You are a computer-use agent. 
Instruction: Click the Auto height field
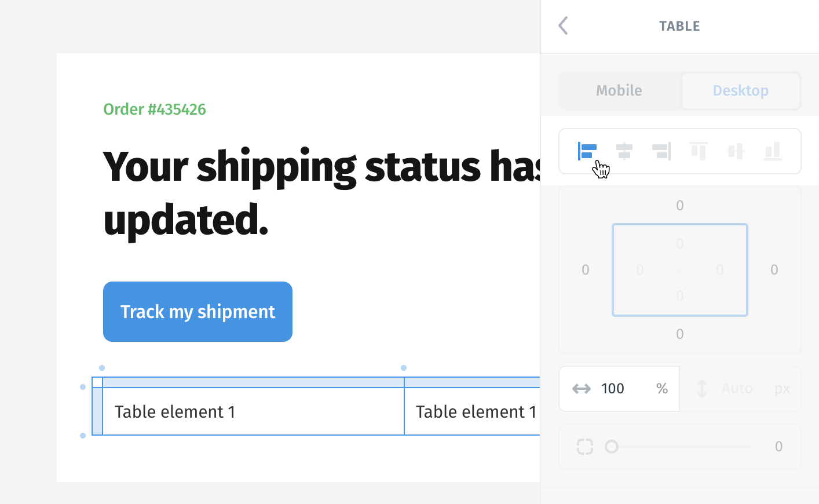click(x=737, y=389)
